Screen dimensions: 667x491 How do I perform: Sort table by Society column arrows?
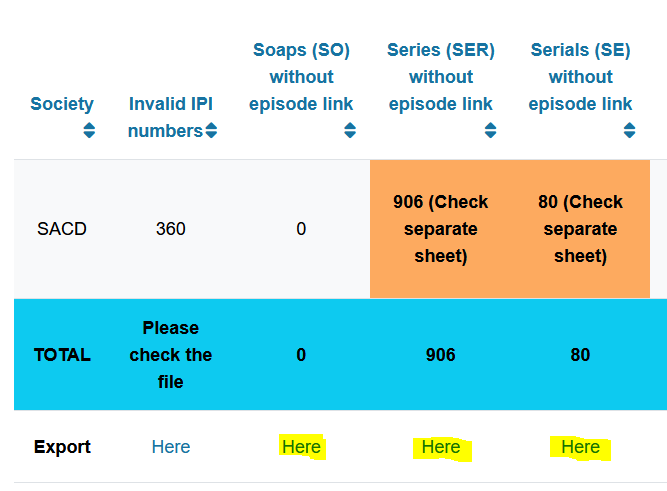point(89,130)
